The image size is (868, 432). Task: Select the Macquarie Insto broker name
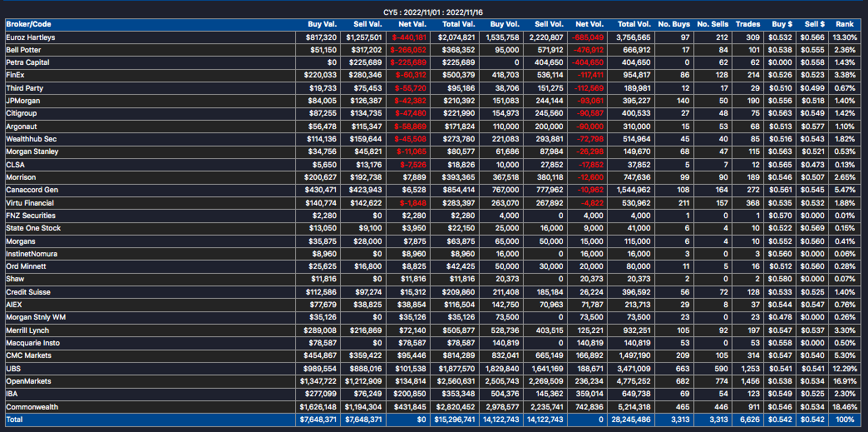click(x=33, y=343)
